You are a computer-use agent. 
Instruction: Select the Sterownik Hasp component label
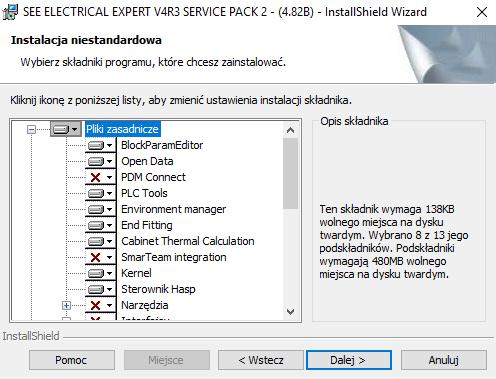[x=158, y=289]
